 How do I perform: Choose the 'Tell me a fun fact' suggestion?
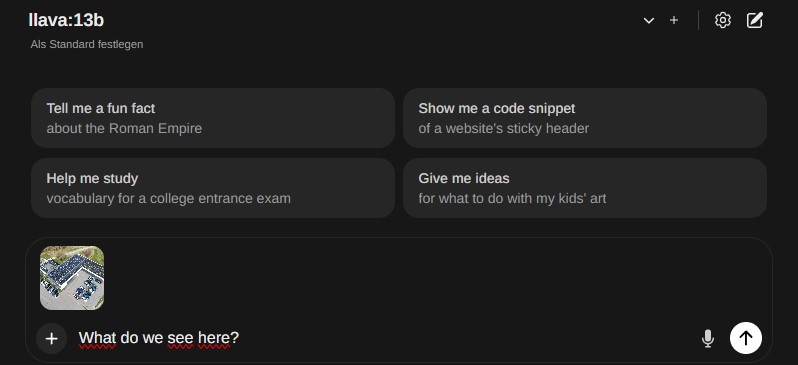point(213,118)
